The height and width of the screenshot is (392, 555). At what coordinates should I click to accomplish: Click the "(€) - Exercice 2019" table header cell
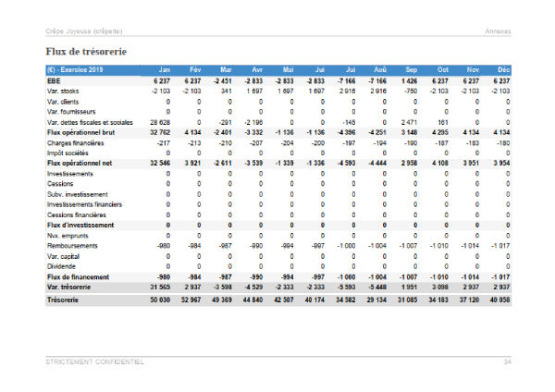tap(78, 70)
